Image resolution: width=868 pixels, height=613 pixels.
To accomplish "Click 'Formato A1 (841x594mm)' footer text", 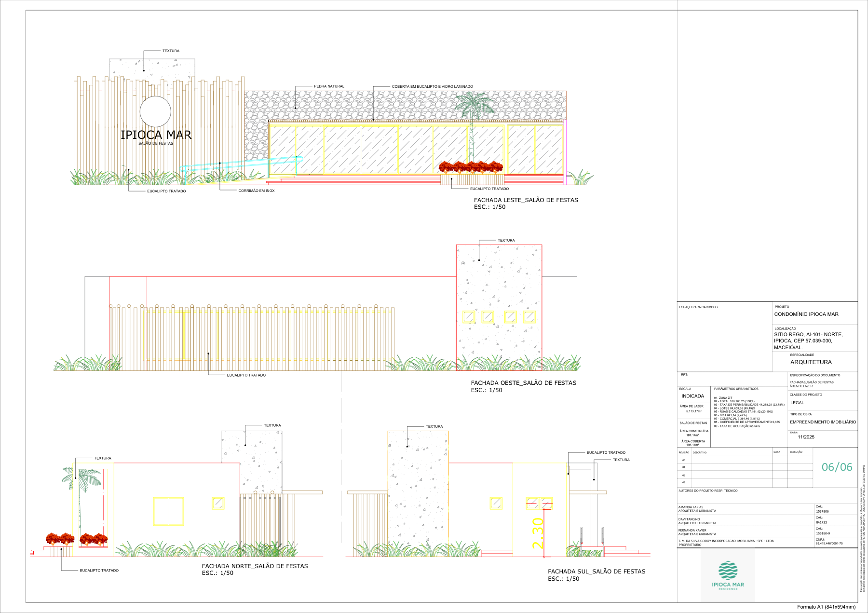I will (x=826, y=607).
